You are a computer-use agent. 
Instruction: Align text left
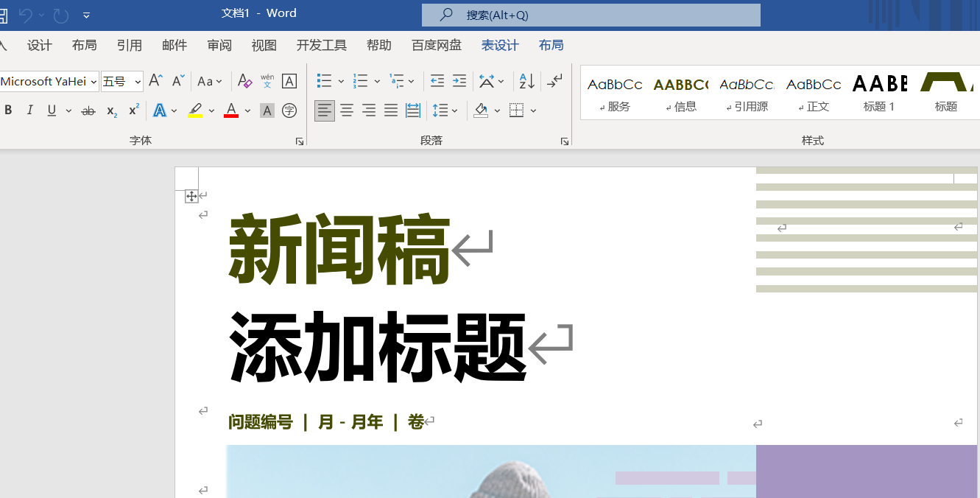(325, 111)
